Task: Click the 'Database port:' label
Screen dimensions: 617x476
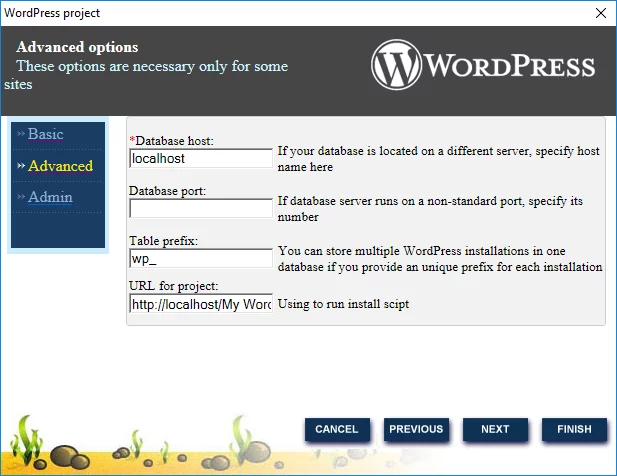Action: point(168,191)
